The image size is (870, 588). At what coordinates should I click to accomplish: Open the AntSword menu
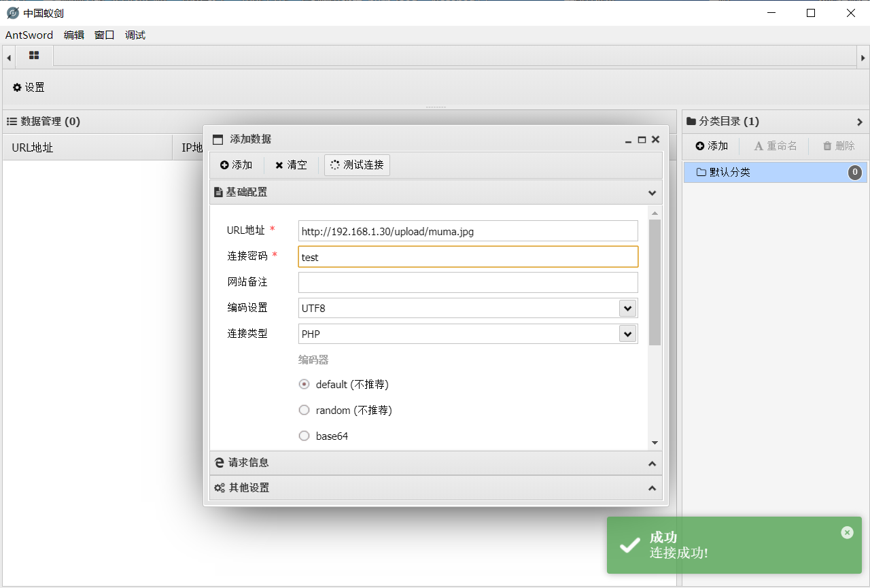point(29,35)
